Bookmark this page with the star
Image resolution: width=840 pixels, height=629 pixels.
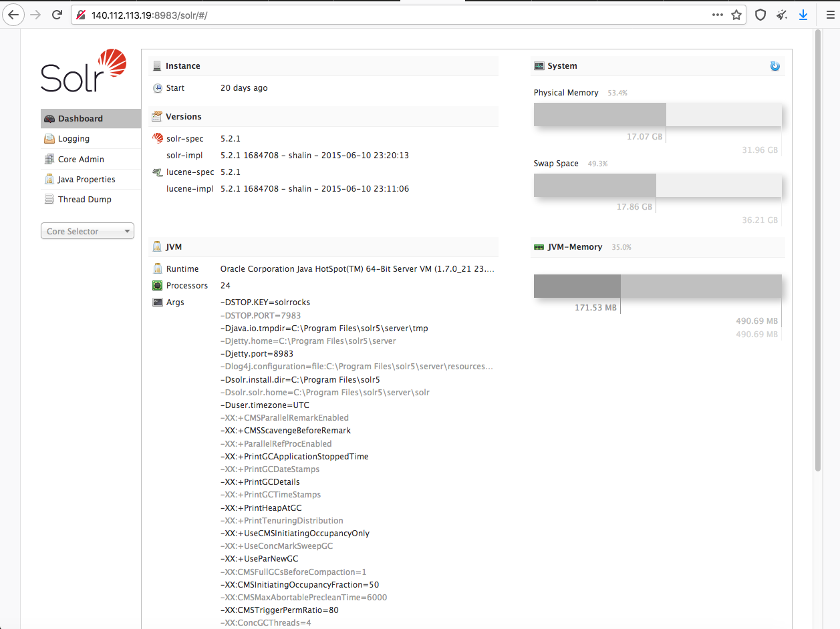point(736,15)
